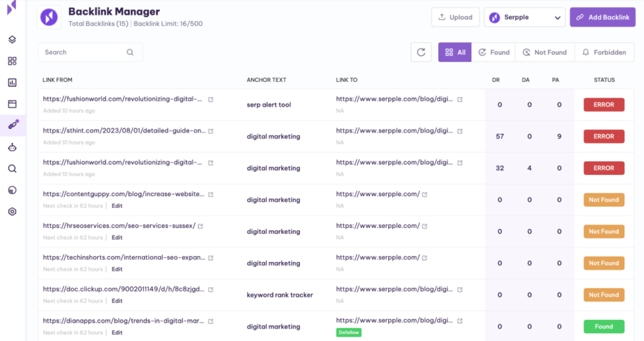Click Edit on the contentguppy.com row
This screenshot has height=341, width=644.
point(117,206)
